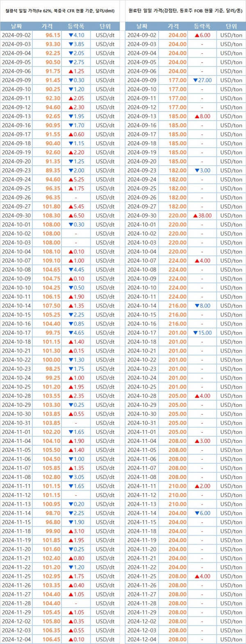
Task: Select the ▲3.10 change value
Action: (76, 532)
